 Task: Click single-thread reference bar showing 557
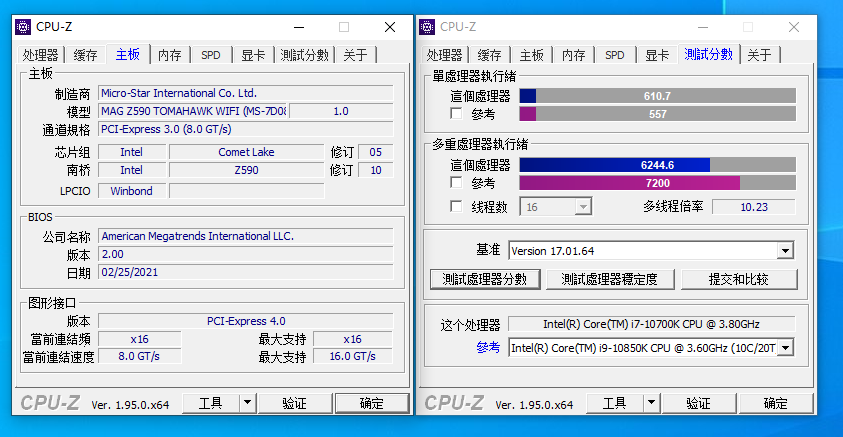click(x=658, y=114)
